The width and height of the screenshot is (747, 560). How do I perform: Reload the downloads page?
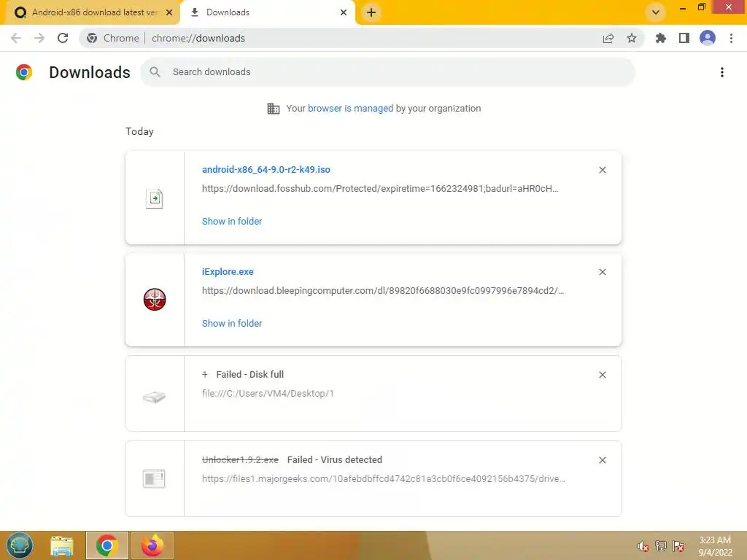(63, 38)
